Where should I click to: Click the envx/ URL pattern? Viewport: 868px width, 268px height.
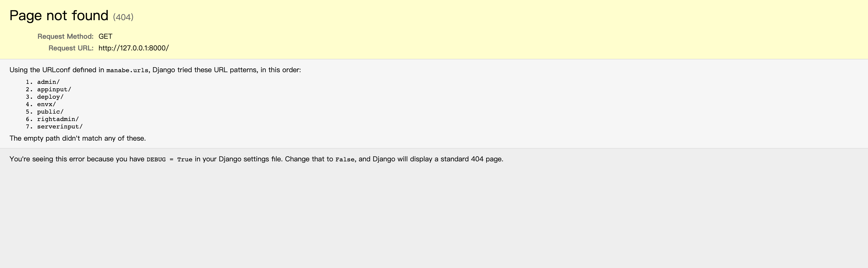point(46,105)
